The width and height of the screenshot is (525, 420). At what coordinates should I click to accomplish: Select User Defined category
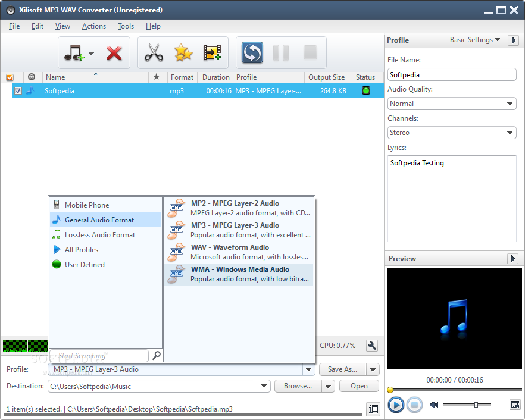[x=105, y=264]
